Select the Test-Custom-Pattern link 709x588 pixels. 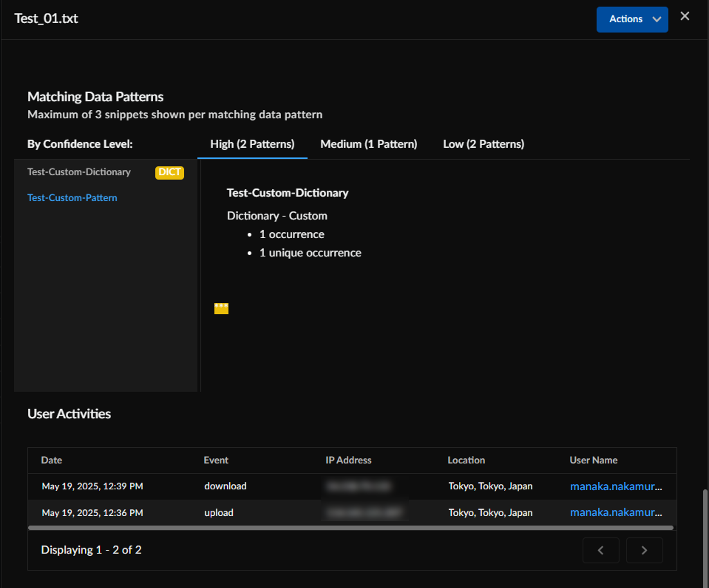pyautogui.click(x=72, y=198)
